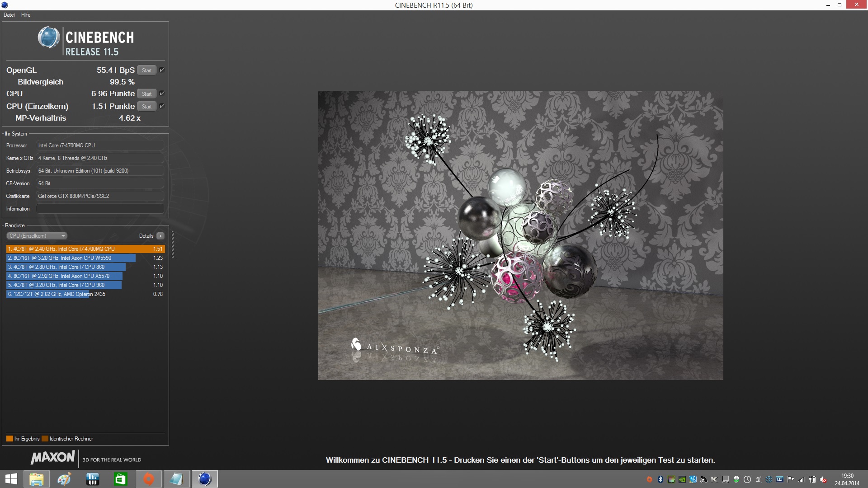Open the Notepad taskbar icon
Screen dimensions: 868x488
(176, 479)
